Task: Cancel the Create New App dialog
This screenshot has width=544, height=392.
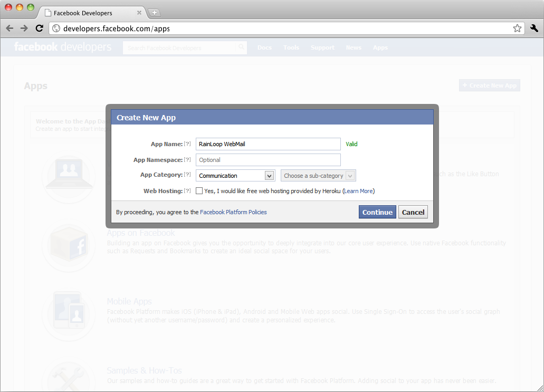Action: [x=413, y=212]
